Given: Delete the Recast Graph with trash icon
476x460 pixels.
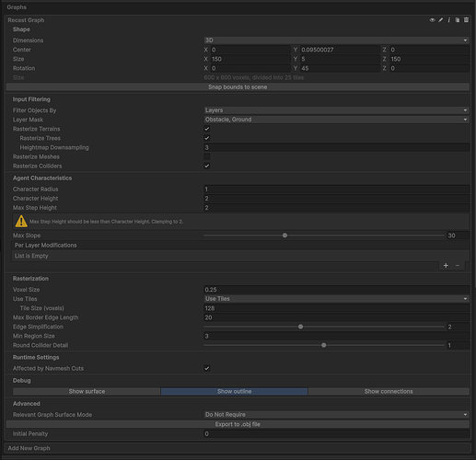Looking at the screenshot, I should pyautogui.click(x=466, y=20).
